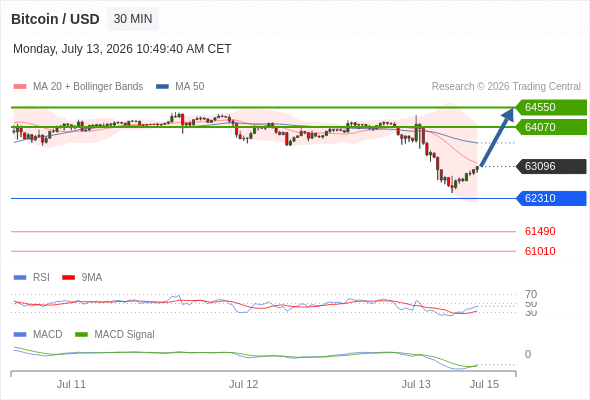590x400 pixels.
Task: Click the 63096 current price tag
Action: (x=551, y=166)
